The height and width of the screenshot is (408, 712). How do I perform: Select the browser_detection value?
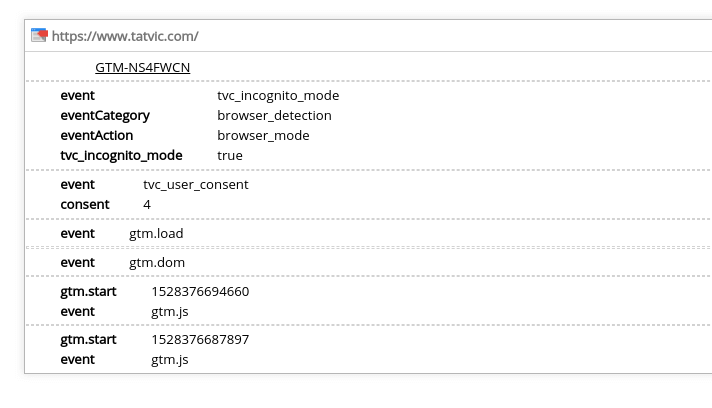click(x=274, y=116)
